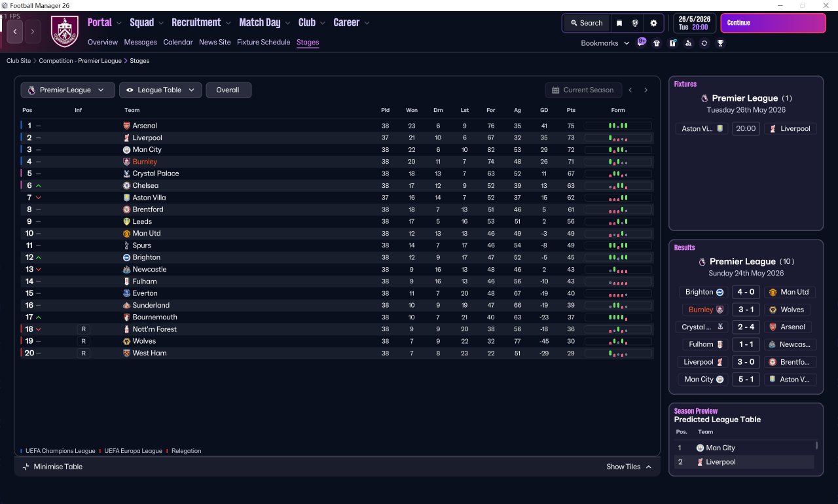838x504 pixels.
Task: Expand the Match Day menu chevron
Action: tap(288, 23)
